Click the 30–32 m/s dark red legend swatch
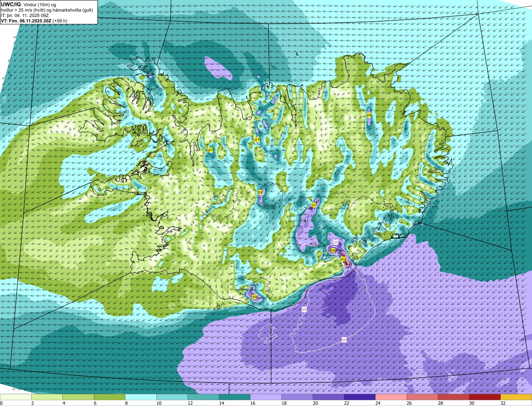The height and width of the screenshot is (406, 532). coord(485,397)
